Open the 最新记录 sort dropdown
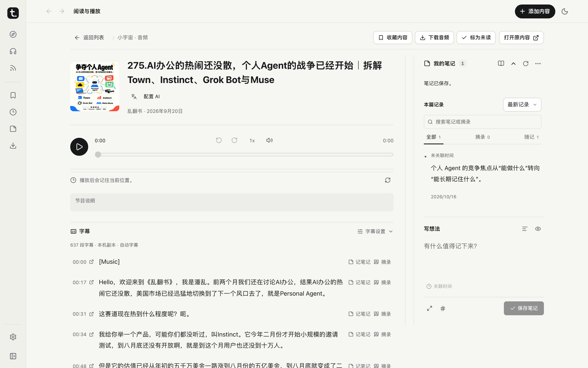The width and height of the screenshot is (588, 368). point(522,105)
